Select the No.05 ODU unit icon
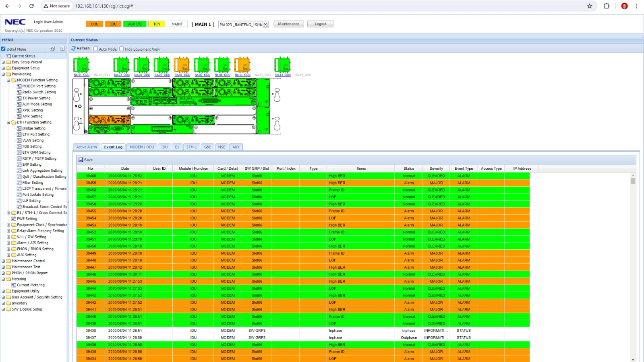The image size is (644, 362). click(x=162, y=65)
